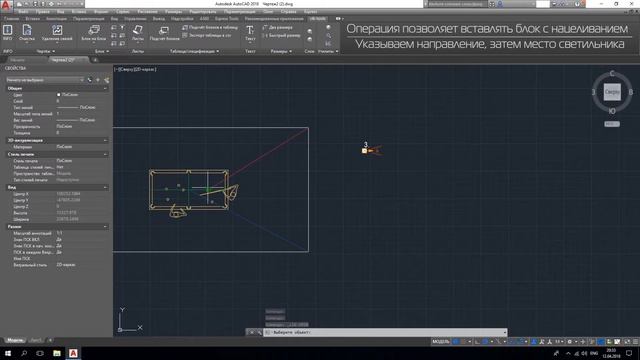Expand the Размеры ribbon panel dropdown
Image resolution: width=640 pixels, height=360 pixels.
click(x=281, y=51)
